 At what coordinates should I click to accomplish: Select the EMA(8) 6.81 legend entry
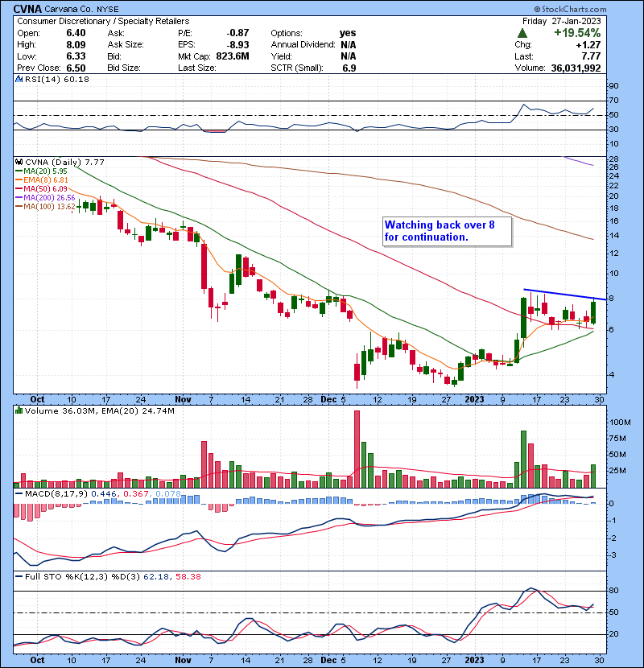pyautogui.click(x=42, y=180)
